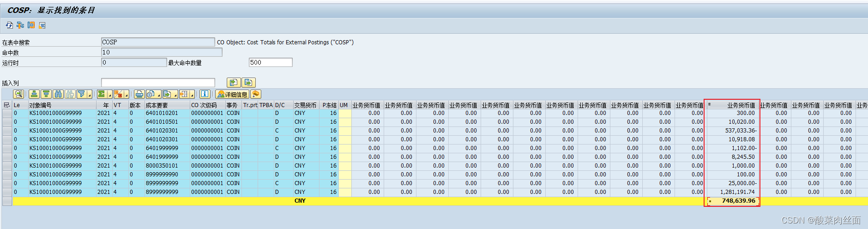Click the Subtotals icon
This screenshot has height=229, width=868.
[118, 94]
